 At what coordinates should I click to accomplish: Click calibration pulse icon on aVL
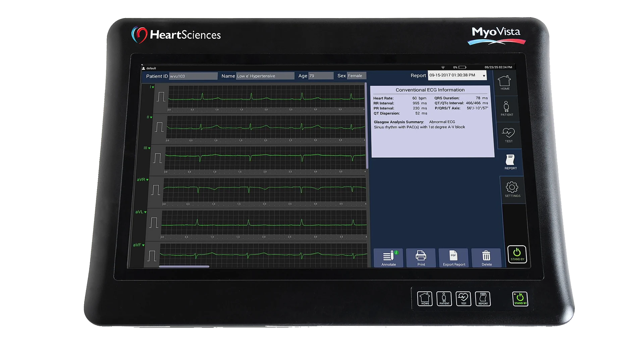[x=154, y=223]
